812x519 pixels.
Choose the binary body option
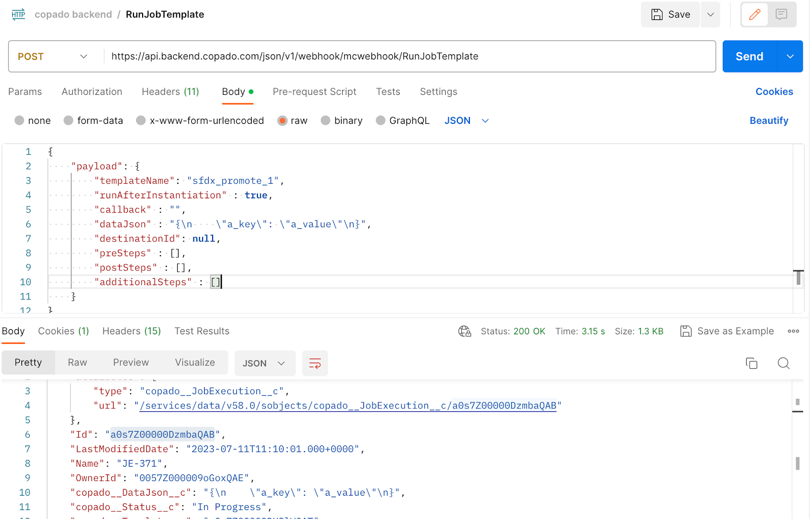pos(342,121)
